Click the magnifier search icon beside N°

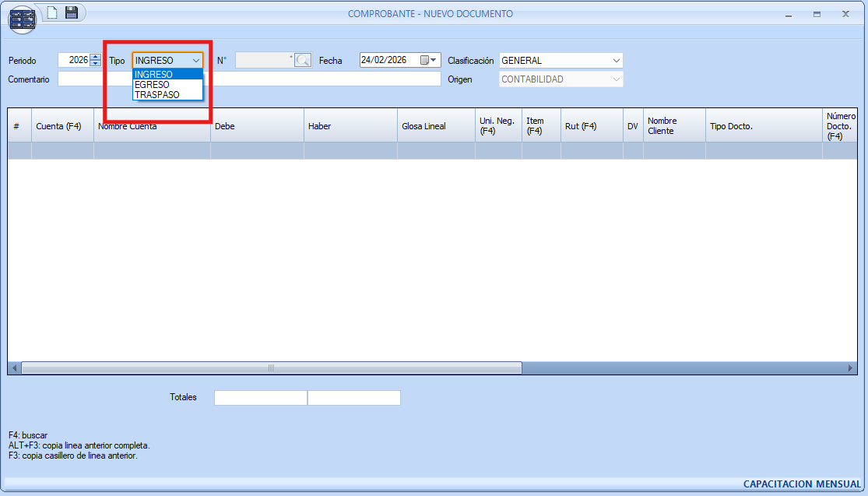pyautogui.click(x=303, y=61)
